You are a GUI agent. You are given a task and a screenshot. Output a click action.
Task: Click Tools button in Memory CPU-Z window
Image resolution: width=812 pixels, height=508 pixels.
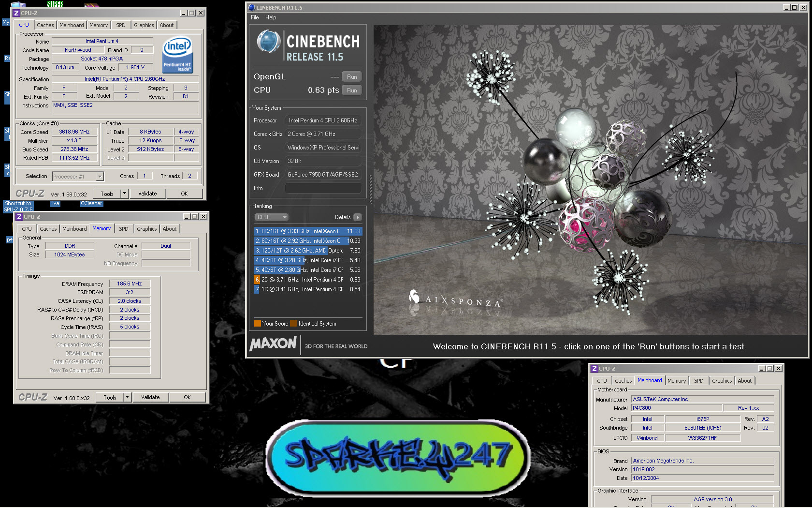110,397
